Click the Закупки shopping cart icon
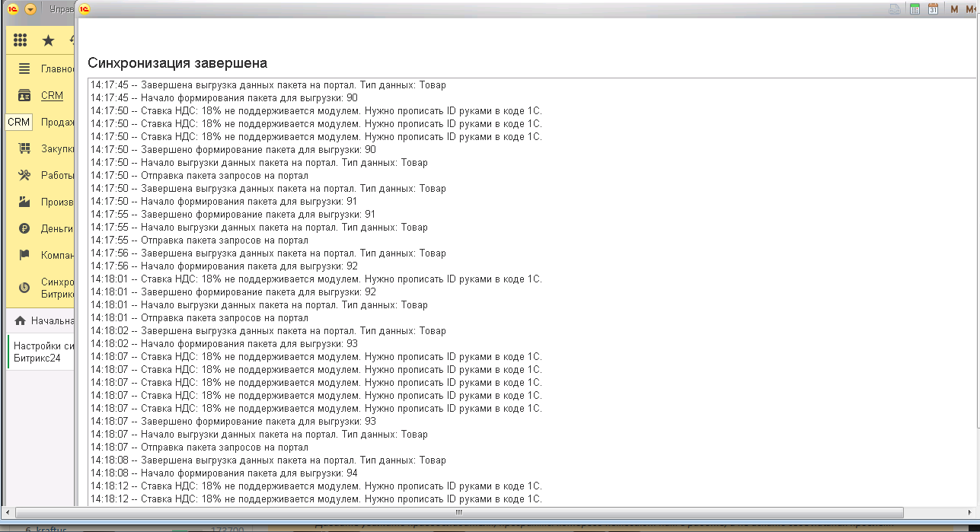 (24, 148)
